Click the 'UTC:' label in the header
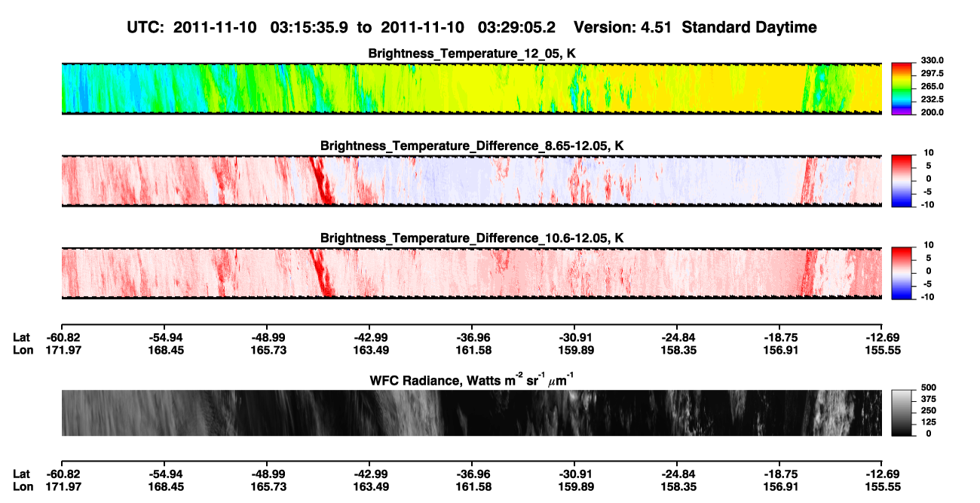The image size is (980, 503). click(146, 28)
